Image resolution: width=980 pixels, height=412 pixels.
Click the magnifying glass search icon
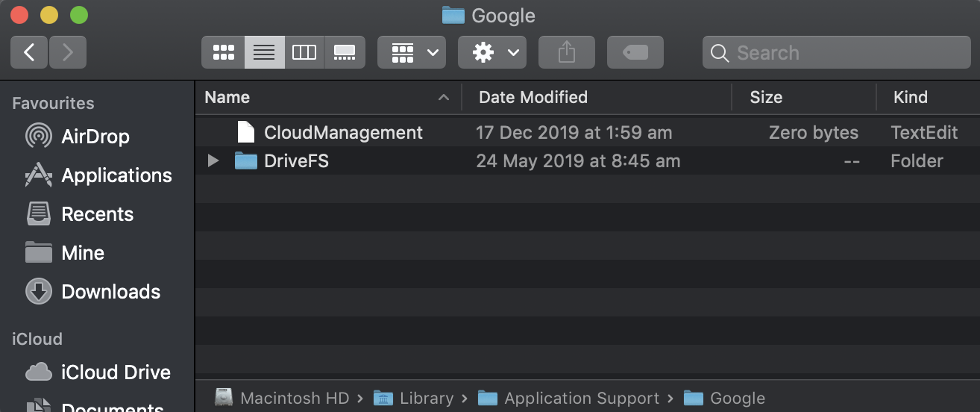pos(720,53)
